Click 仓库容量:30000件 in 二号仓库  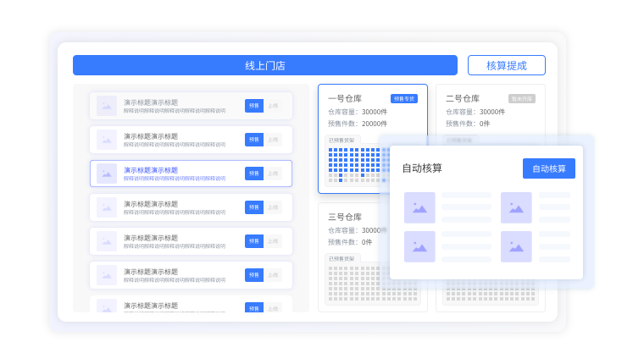tap(475, 112)
